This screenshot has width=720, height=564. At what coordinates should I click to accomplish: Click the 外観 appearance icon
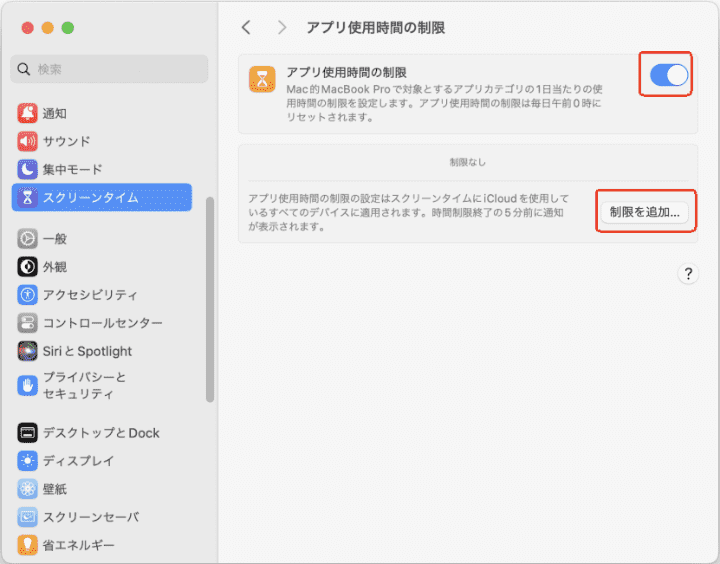(x=28, y=267)
